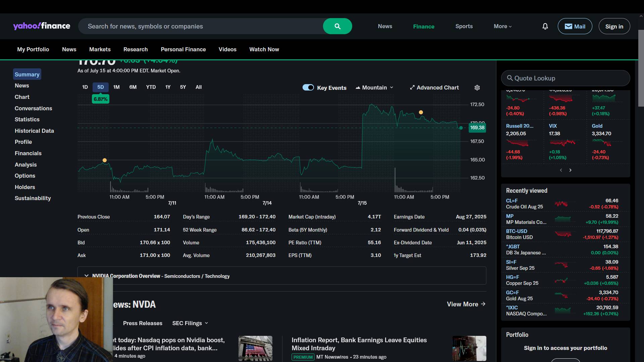The height and width of the screenshot is (362, 644).
Task: Switch to the Press Releases tab
Action: coord(143,323)
